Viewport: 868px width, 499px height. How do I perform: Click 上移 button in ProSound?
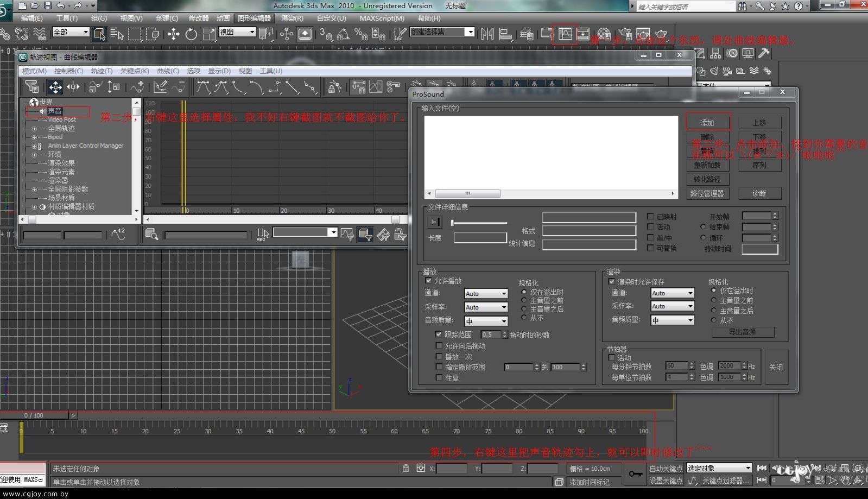click(x=759, y=123)
